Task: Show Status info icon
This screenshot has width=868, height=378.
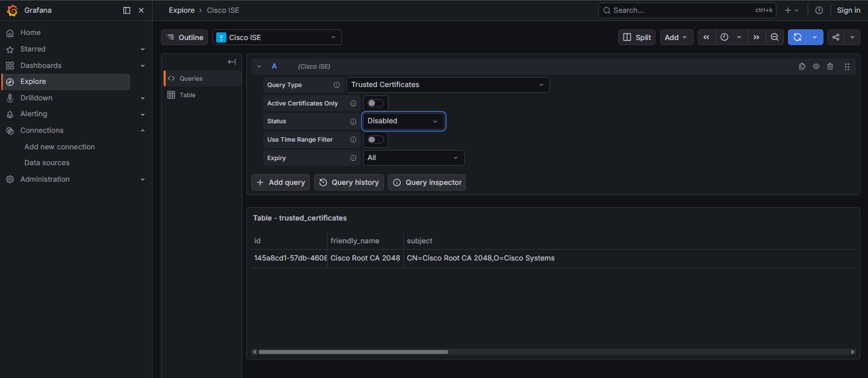Action: (353, 121)
